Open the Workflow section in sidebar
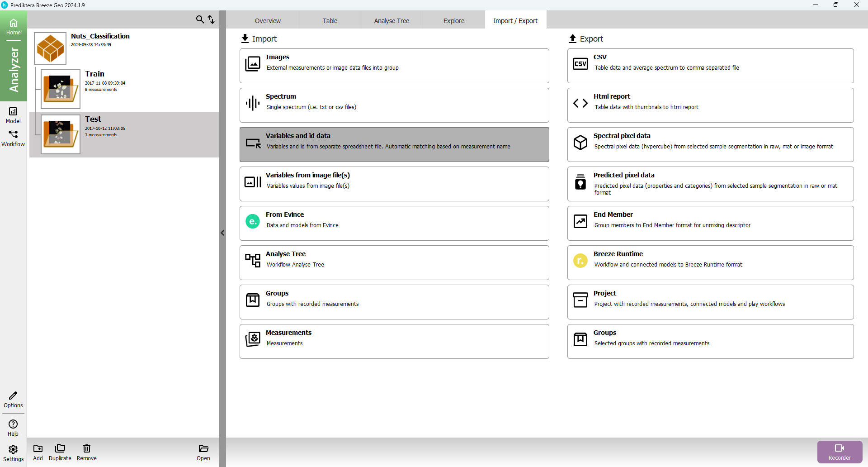Image resolution: width=868 pixels, height=467 pixels. tap(13, 138)
